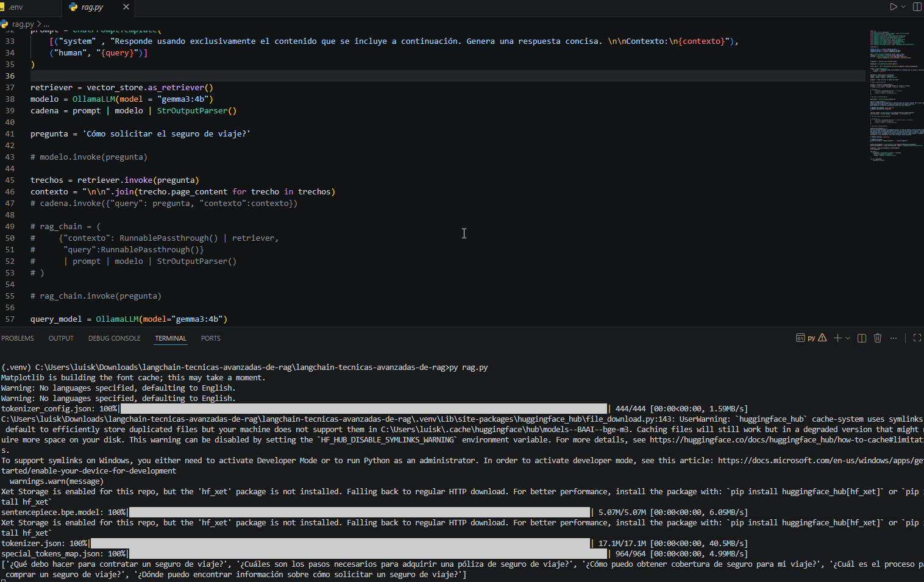
Task: Run the Python file with the play icon
Action: pyautogui.click(x=893, y=7)
